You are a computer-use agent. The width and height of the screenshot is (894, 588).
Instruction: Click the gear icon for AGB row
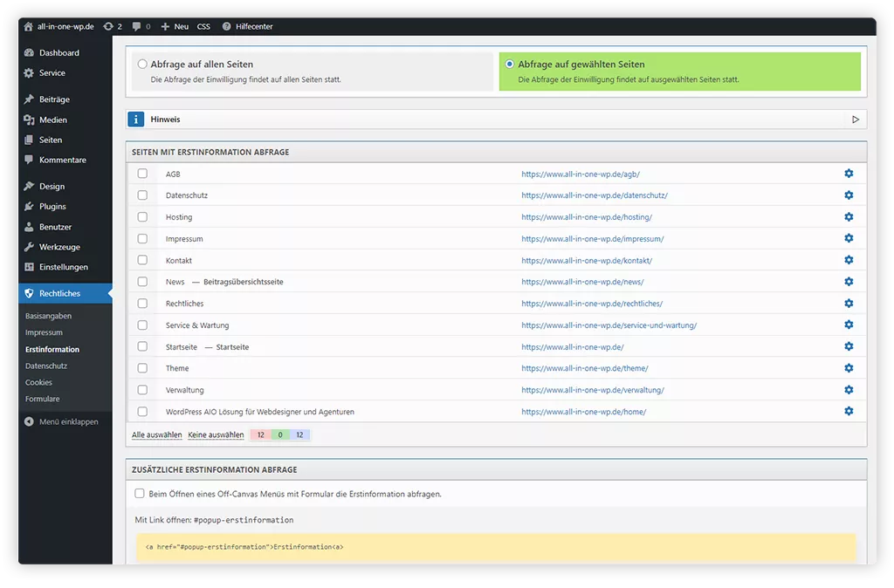(849, 174)
